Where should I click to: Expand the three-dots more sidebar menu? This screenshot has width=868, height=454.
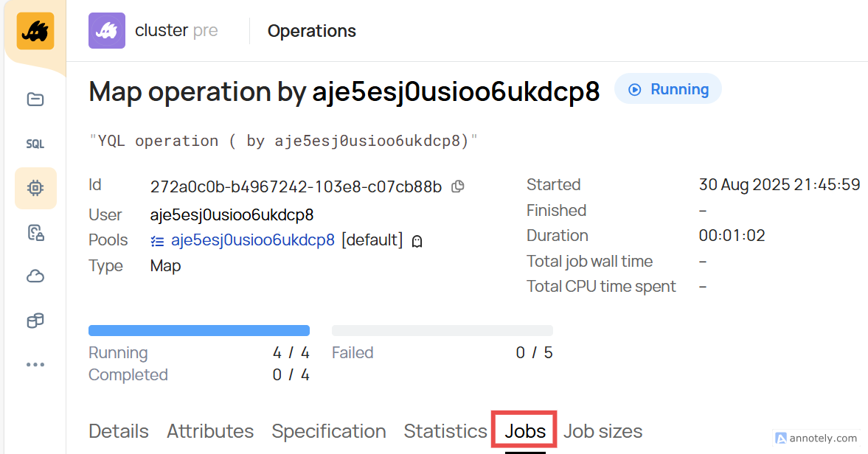click(35, 364)
